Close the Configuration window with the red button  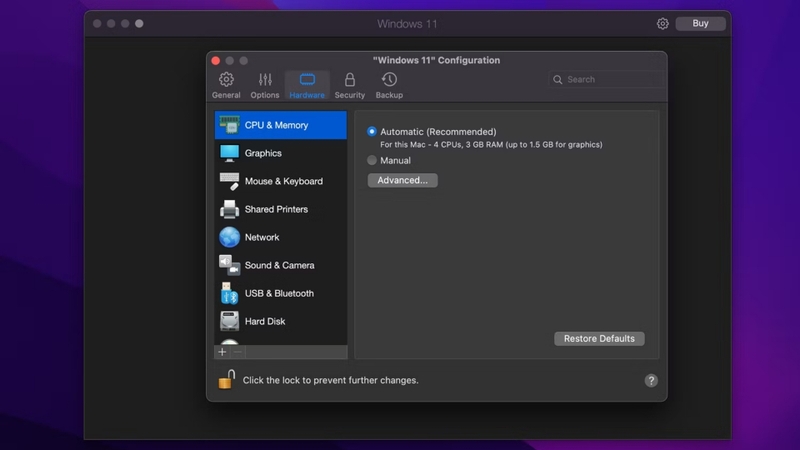click(216, 61)
